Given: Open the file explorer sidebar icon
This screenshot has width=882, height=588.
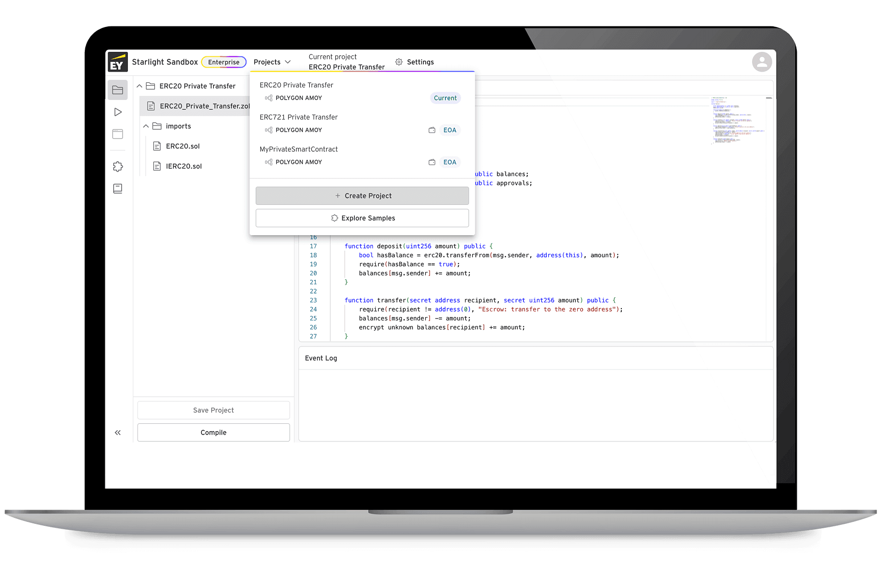Looking at the screenshot, I should tap(118, 90).
